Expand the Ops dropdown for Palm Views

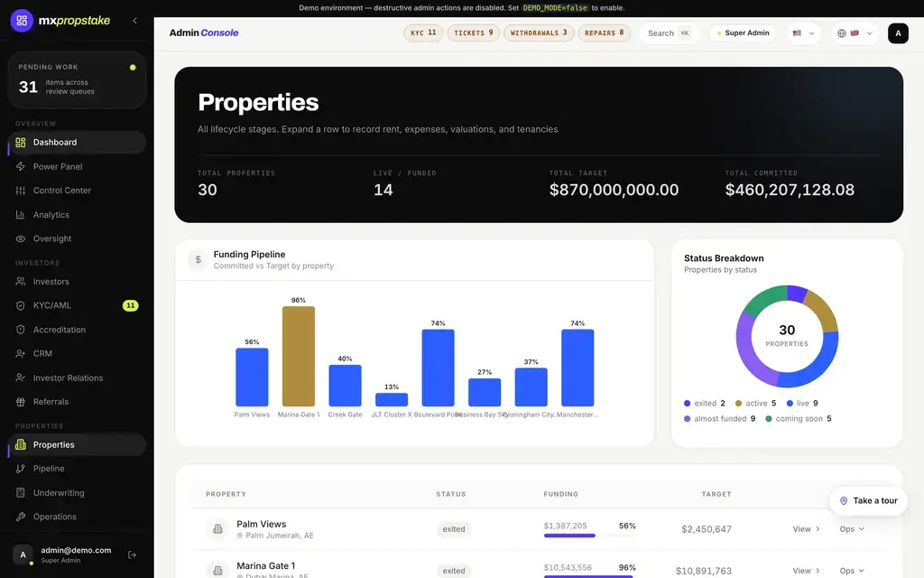pyautogui.click(x=852, y=529)
